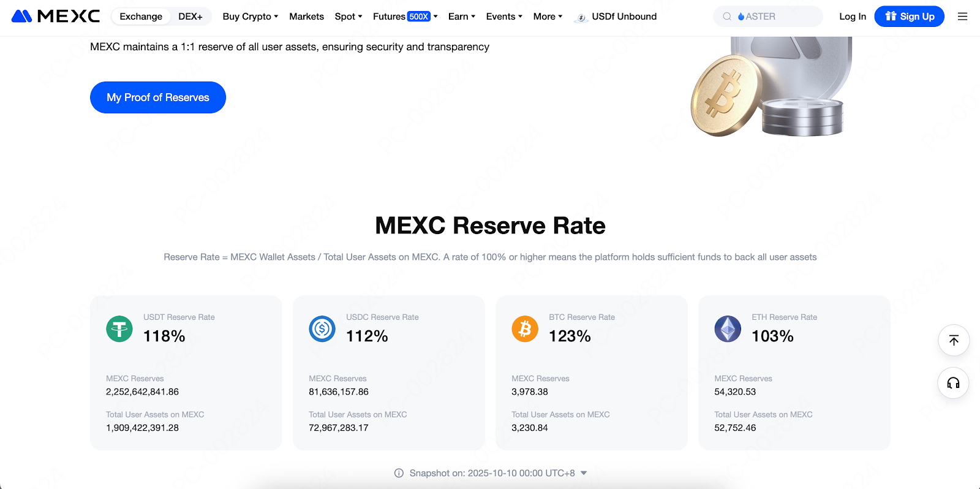Click the scroll-to-top arrow button

(954, 340)
